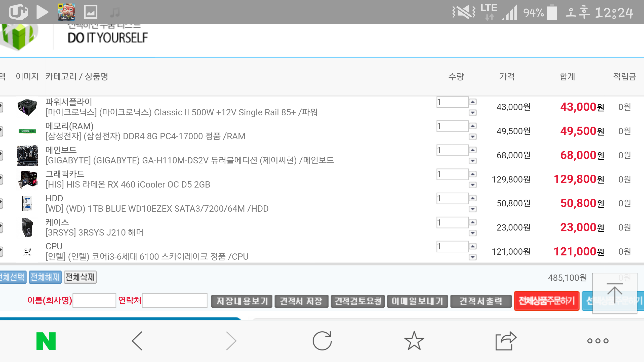Open the share icon in bottom bar
The height and width of the screenshot is (362, 644).
(x=506, y=341)
